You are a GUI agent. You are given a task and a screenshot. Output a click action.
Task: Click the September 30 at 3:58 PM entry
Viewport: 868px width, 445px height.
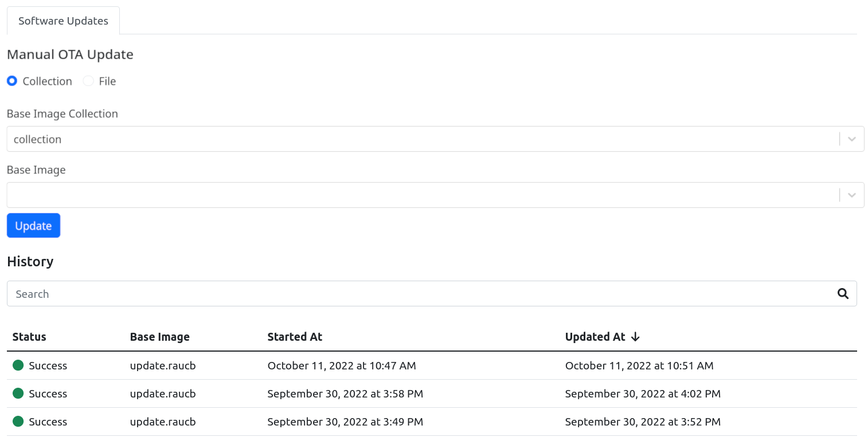(x=345, y=393)
